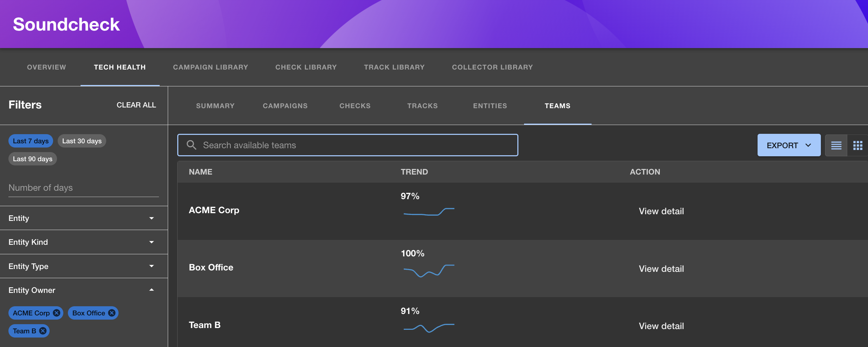The image size is (868, 347).
Task: Go to Check Library tab
Action: pyautogui.click(x=306, y=67)
